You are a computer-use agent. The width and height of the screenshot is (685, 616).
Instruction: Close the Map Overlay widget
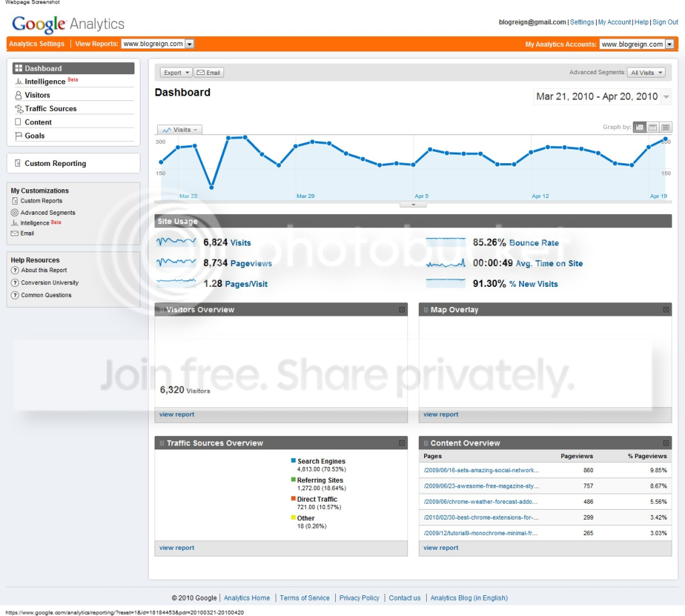(x=666, y=310)
